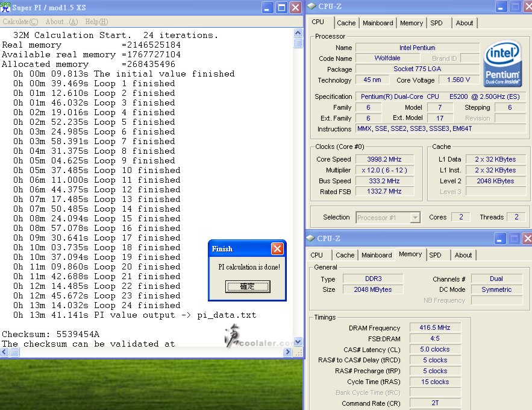The image size is (532, 410).
Task: Click the 'Loop 24 finished' line in Super PI
Action: click(96, 306)
